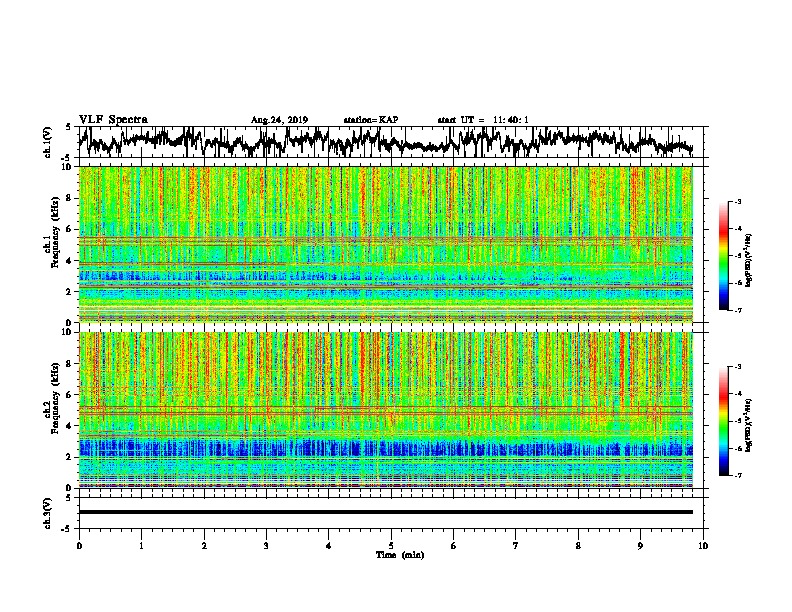Click the time axis tick label "2"

point(204,546)
